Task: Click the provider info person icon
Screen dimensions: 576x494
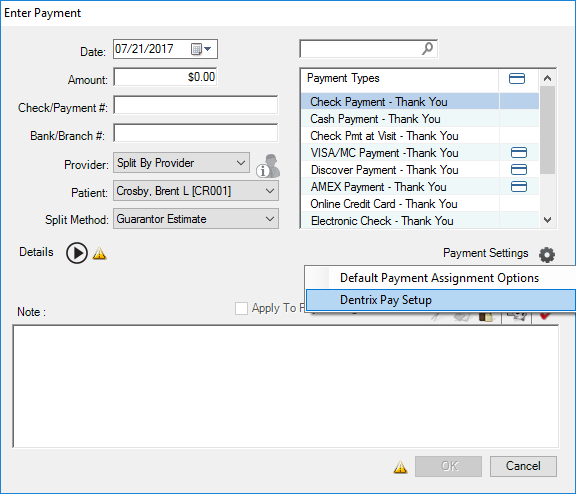Action: click(268, 166)
